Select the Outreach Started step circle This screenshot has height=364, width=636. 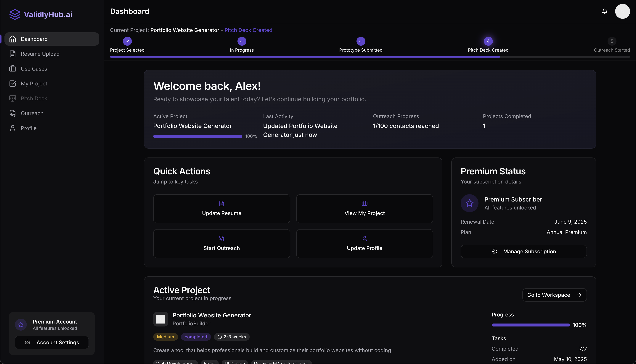tap(612, 41)
